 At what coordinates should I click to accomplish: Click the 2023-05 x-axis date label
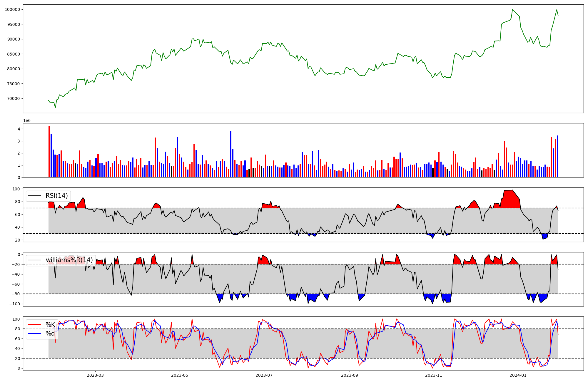click(x=180, y=375)
